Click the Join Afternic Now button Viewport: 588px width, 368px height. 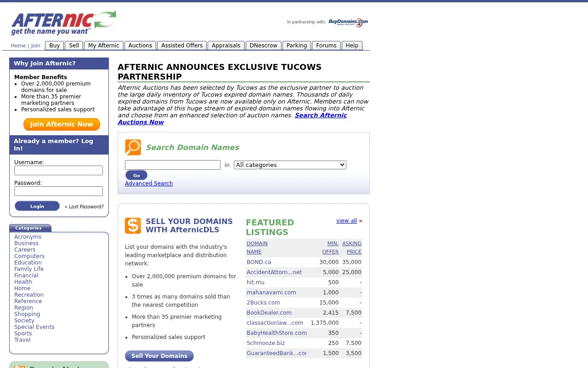click(x=62, y=124)
